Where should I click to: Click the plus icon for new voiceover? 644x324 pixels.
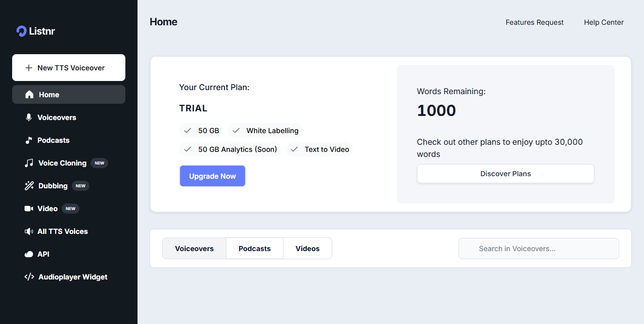click(x=28, y=68)
